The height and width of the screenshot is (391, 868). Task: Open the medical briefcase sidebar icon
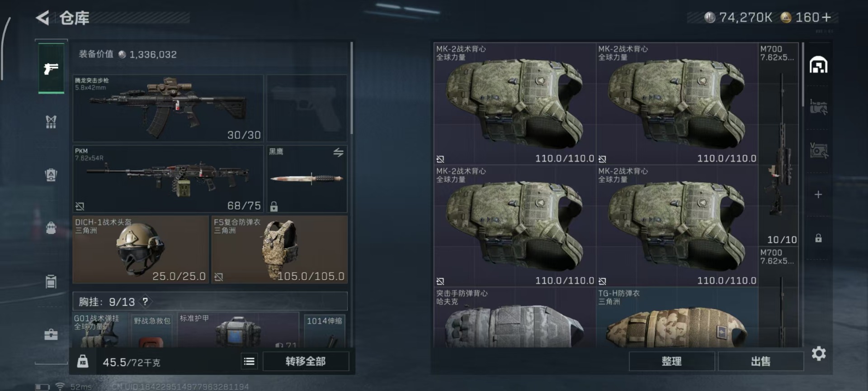click(51, 334)
